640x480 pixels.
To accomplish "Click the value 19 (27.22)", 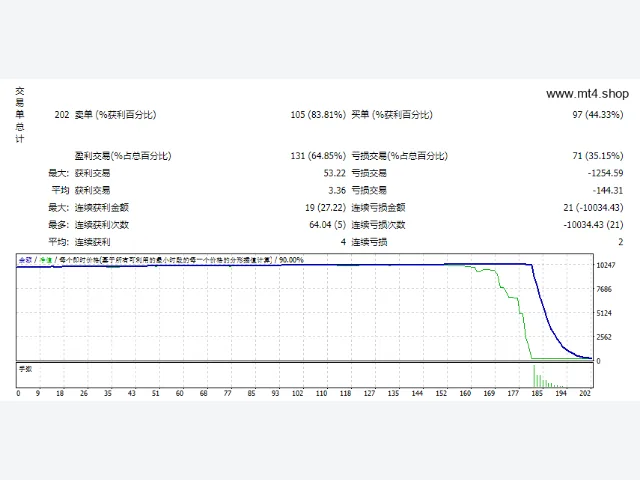I will (325, 208).
